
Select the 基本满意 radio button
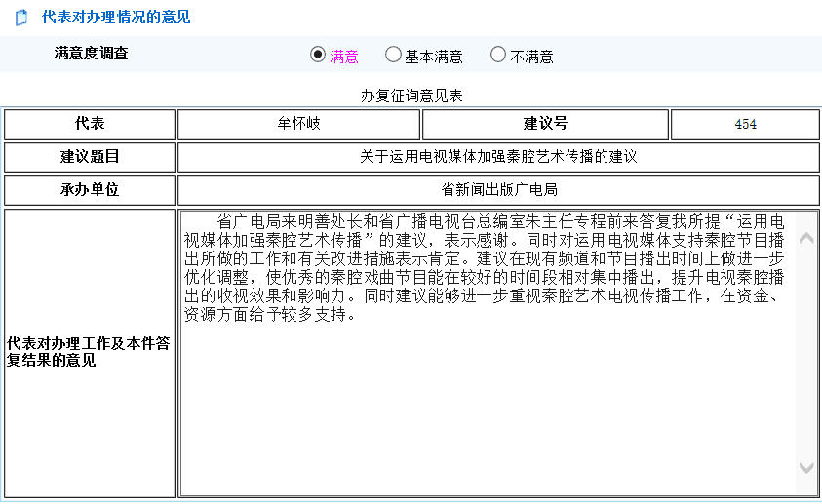coord(393,54)
